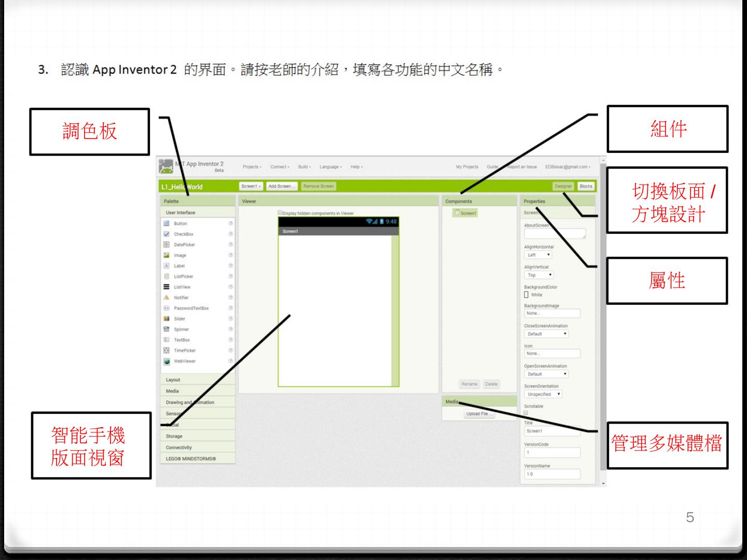
Task: Open the Guide link
Action: (492, 167)
